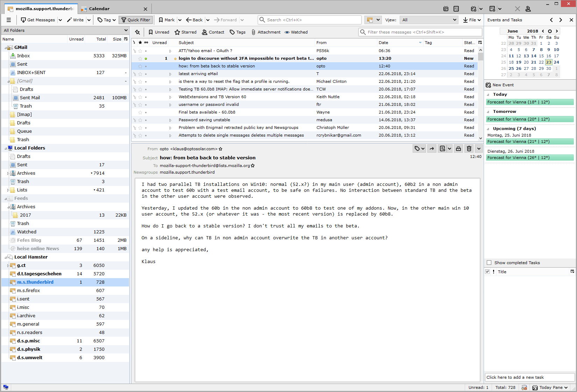Click Get Messages button
The height and width of the screenshot is (392, 577).
pyautogui.click(x=38, y=20)
